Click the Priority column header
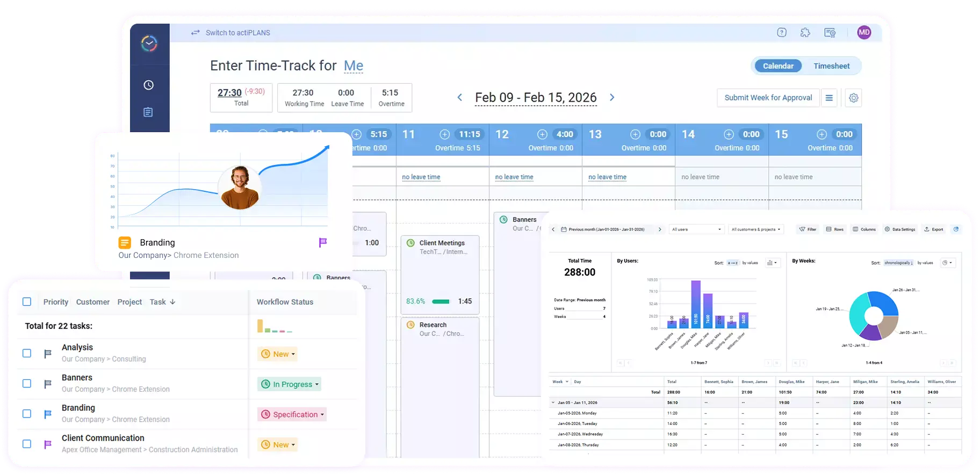This screenshot has height=475, width=980. (x=56, y=302)
